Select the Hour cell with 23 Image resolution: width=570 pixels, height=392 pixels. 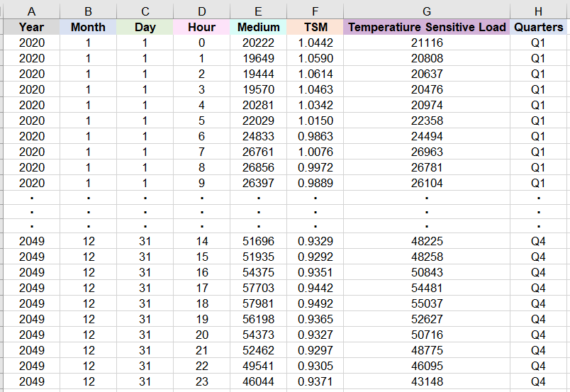pos(202,381)
